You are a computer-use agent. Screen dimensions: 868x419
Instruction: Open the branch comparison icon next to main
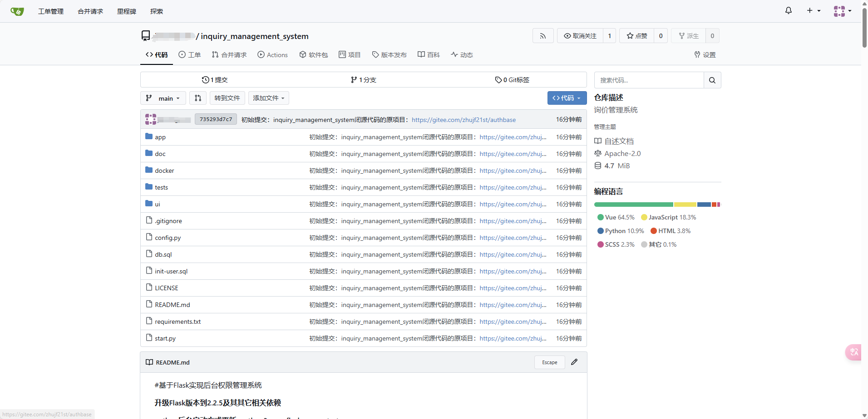[x=197, y=98]
